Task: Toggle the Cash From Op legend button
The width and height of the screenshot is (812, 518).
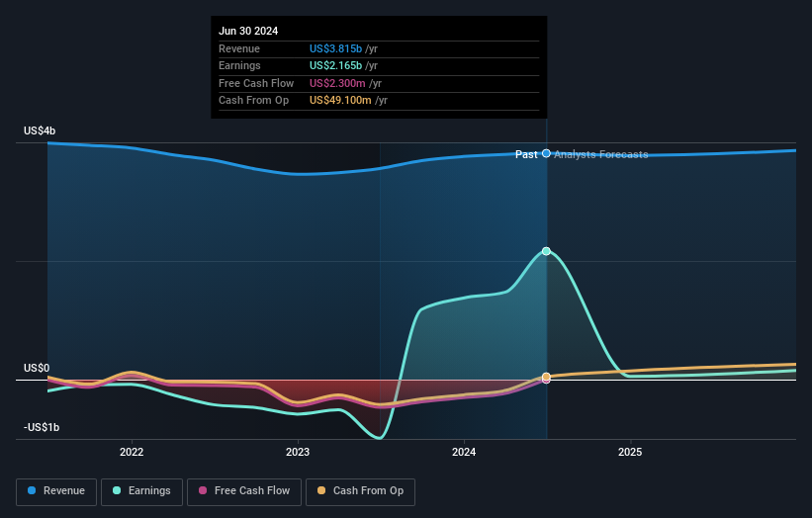Action: [360, 491]
